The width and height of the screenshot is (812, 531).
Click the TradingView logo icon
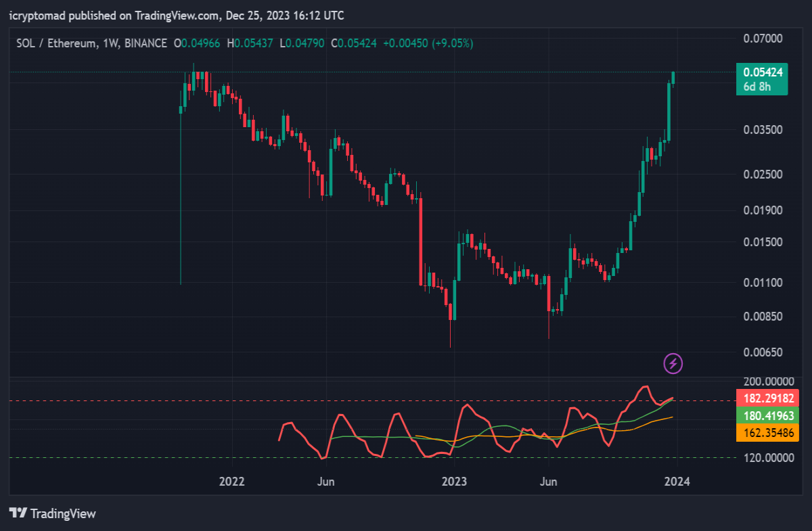click(18, 513)
